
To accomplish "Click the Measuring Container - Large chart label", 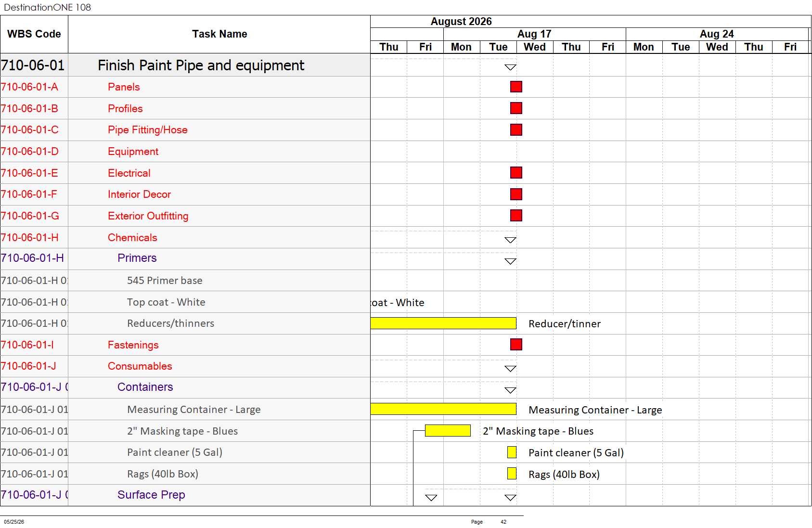I will point(595,410).
